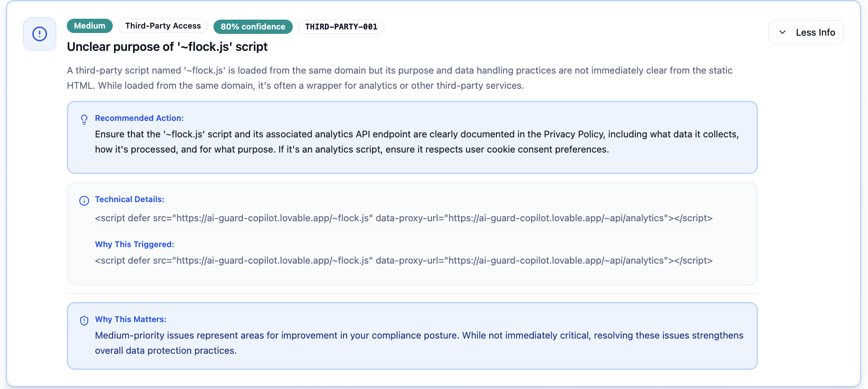Image resolution: width=868 pixels, height=389 pixels.
Task: Click the Third-Party Access category tag
Action: tap(163, 26)
